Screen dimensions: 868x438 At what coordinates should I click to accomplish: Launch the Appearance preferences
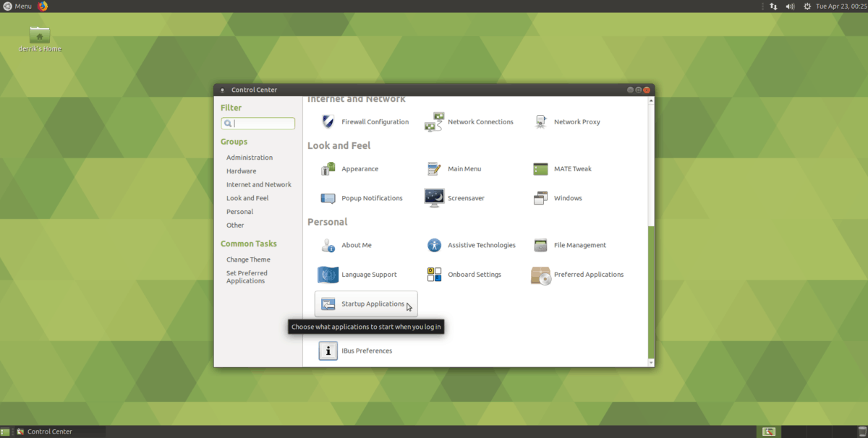coord(349,169)
